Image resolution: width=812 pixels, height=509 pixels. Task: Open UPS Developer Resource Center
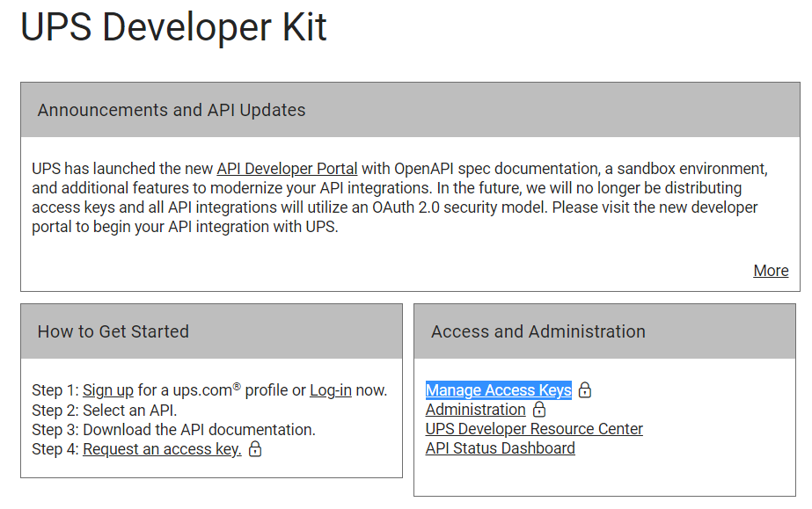pyautogui.click(x=534, y=429)
